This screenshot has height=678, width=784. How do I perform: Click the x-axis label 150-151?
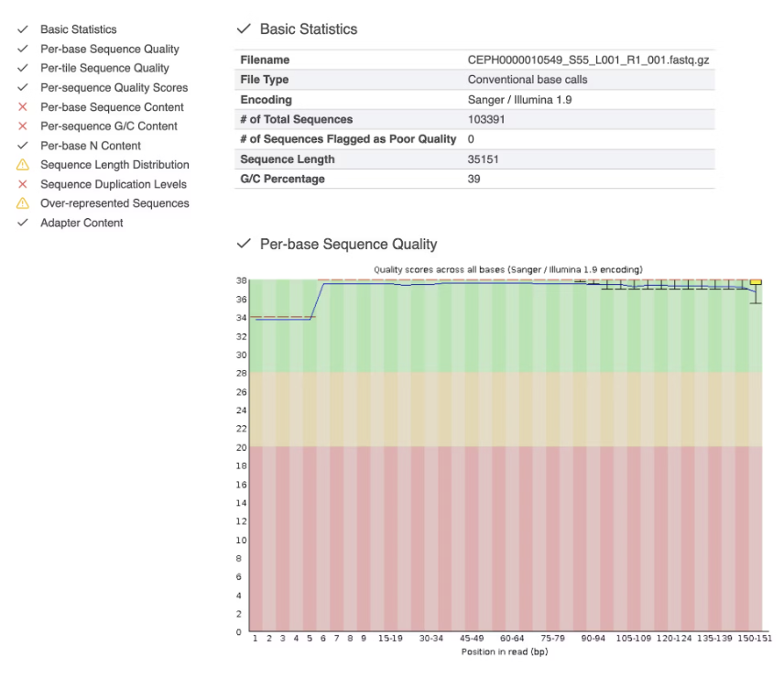(x=755, y=638)
